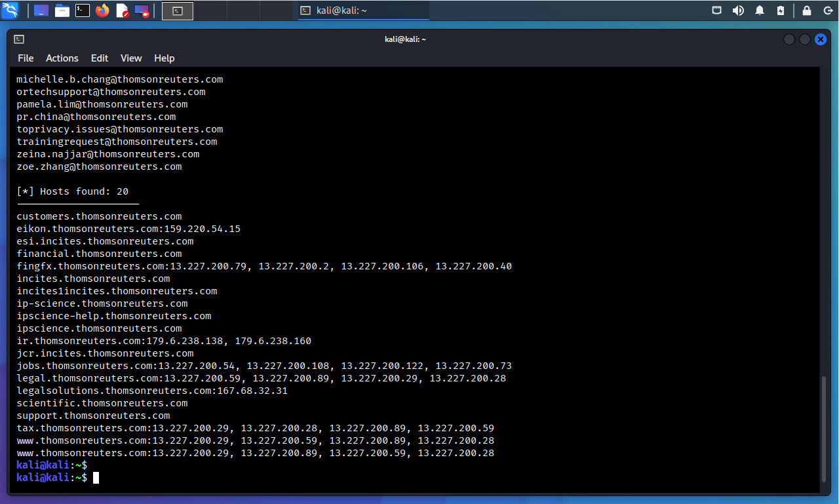Open the Help menu
The image size is (839, 504).
[x=165, y=58]
